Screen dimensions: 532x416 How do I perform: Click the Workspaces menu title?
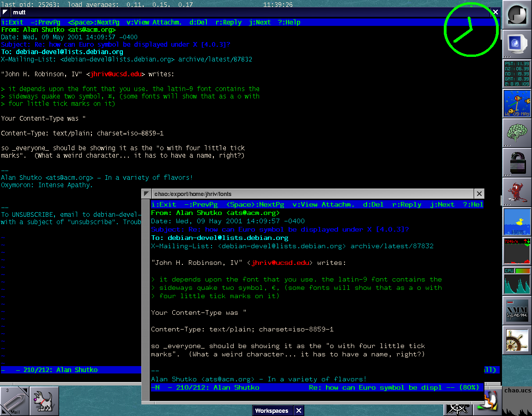272,410
